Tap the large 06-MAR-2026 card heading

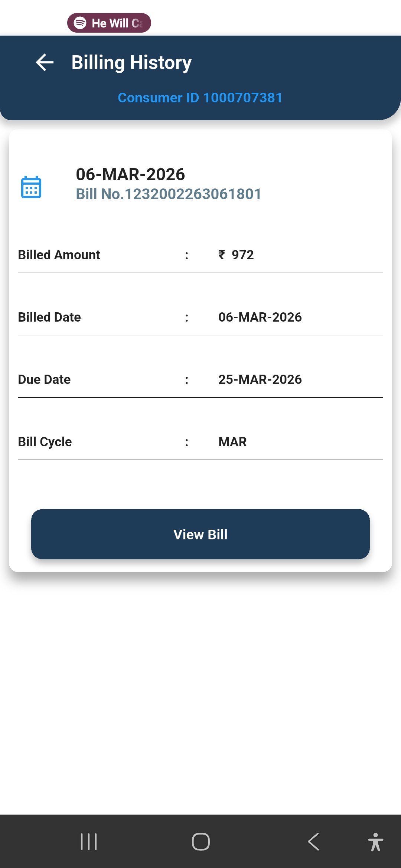[x=130, y=174]
